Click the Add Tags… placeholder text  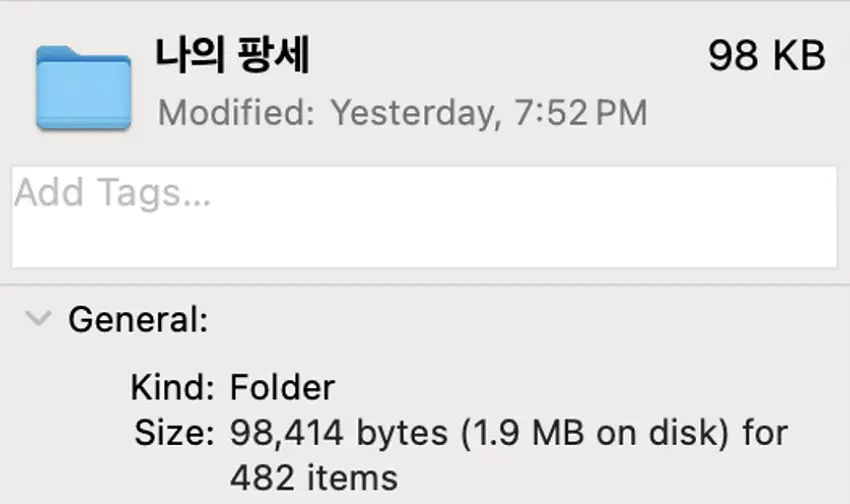tap(112, 193)
